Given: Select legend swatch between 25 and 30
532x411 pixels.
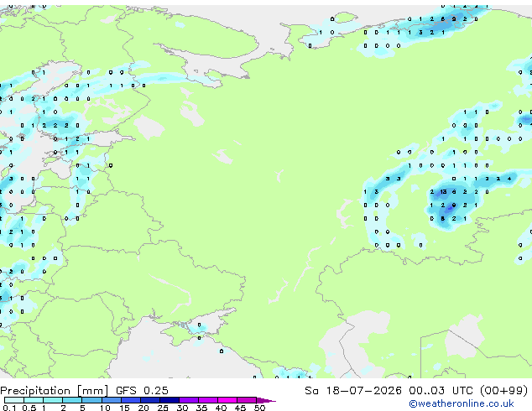Looking at the screenshot, I should [x=170, y=400].
